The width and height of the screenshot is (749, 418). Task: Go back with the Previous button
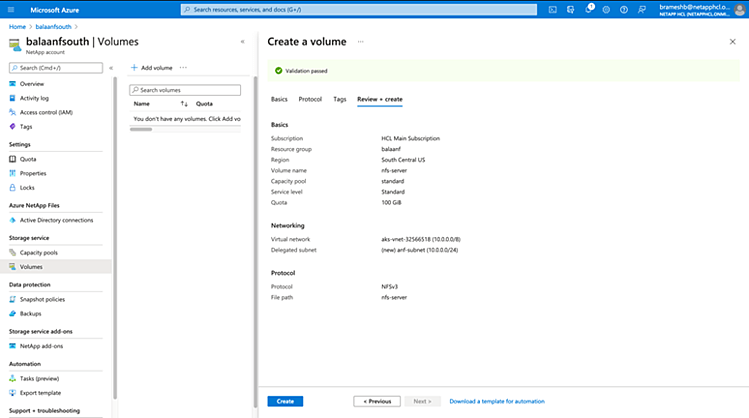tap(377, 401)
